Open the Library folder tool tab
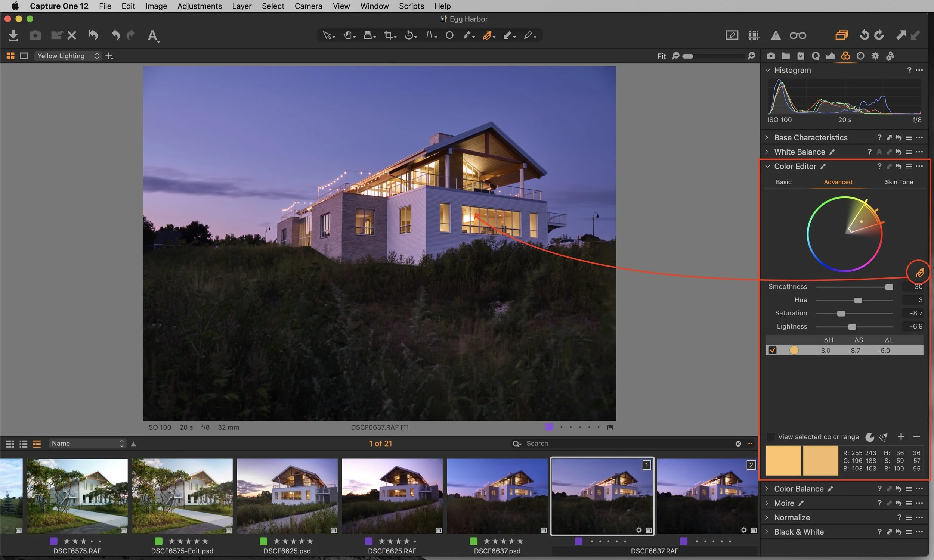The image size is (934, 560). (x=786, y=56)
